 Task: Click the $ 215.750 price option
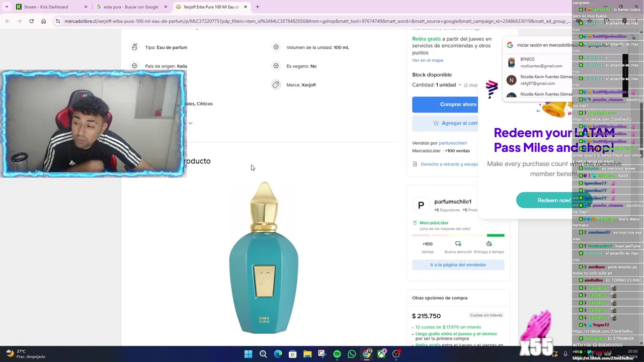pyautogui.click(x=426, y=316)
